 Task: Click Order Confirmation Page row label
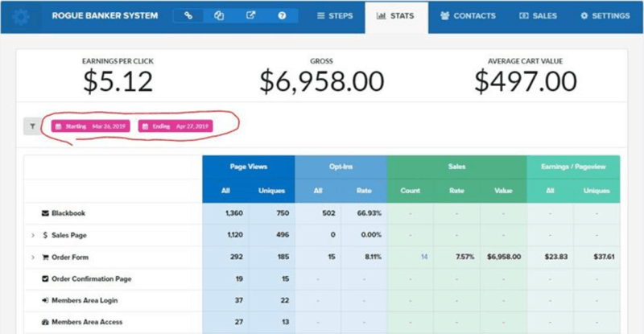click(92, 278)
